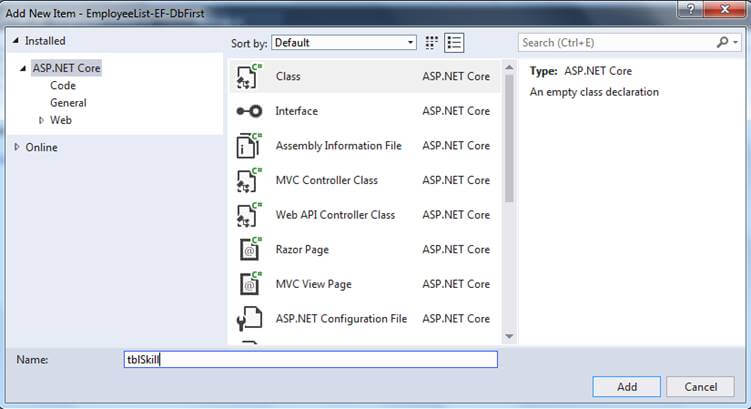Click template list scroll up arrow
751x409 pixels.
(509, 68)
